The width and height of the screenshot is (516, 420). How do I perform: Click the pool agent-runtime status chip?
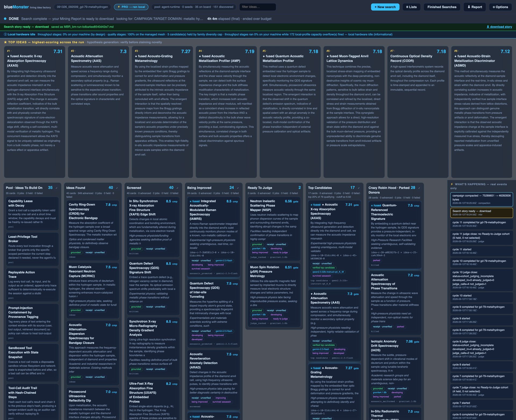point(194,7)
